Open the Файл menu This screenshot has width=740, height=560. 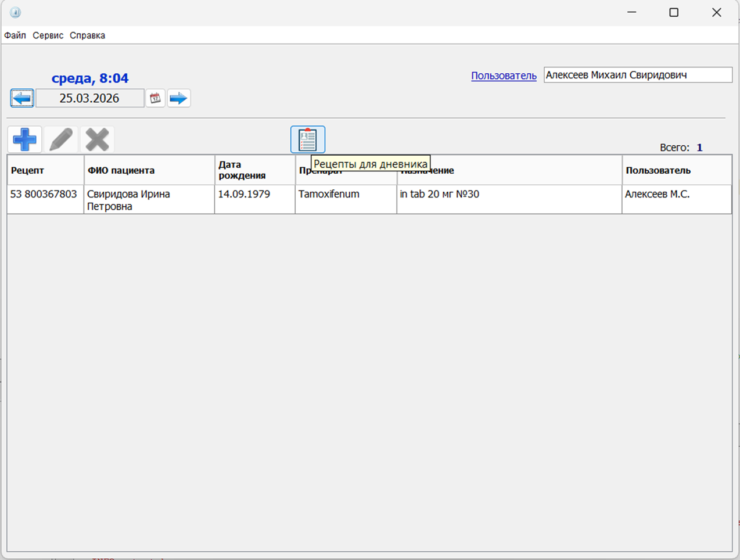[x=15, y=35]
